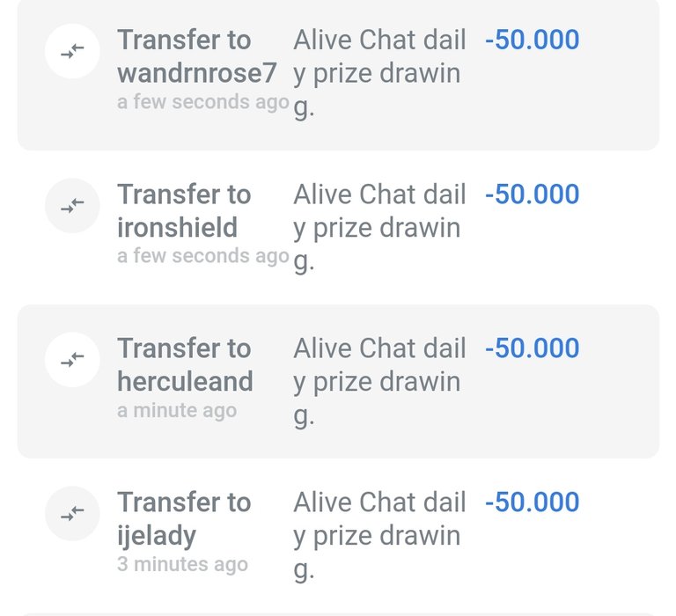
Task: Select the -50.000 amount for wandrnrose7
Action: [x=532, y=40]
